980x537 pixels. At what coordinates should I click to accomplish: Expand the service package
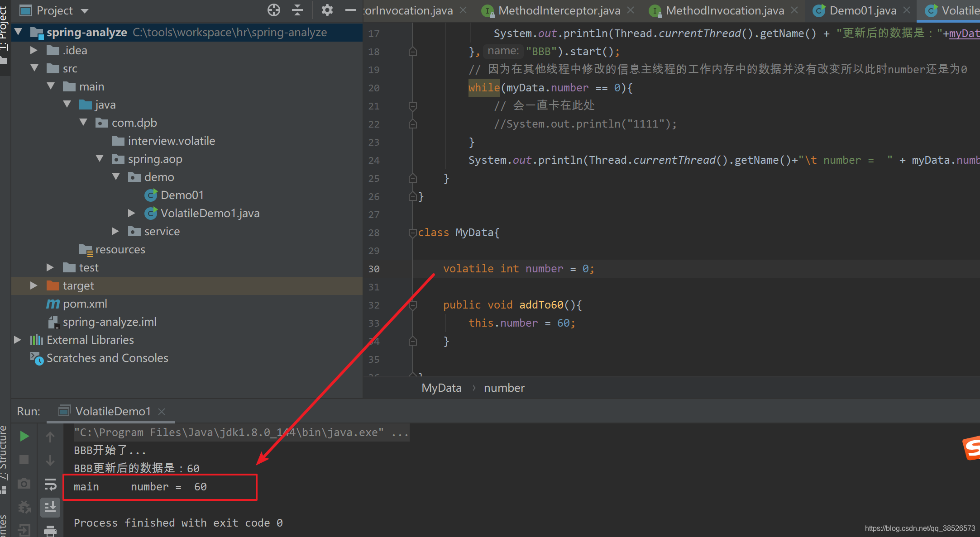[115, 231]
